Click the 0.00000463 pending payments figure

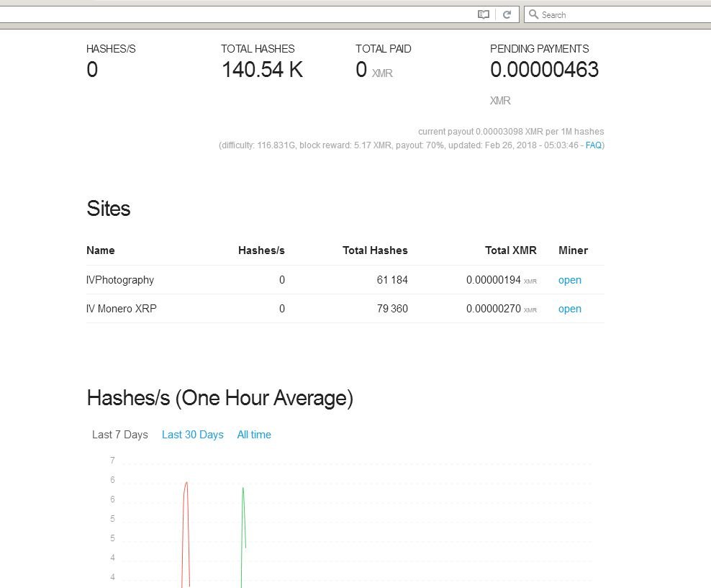tap(544, 69)
